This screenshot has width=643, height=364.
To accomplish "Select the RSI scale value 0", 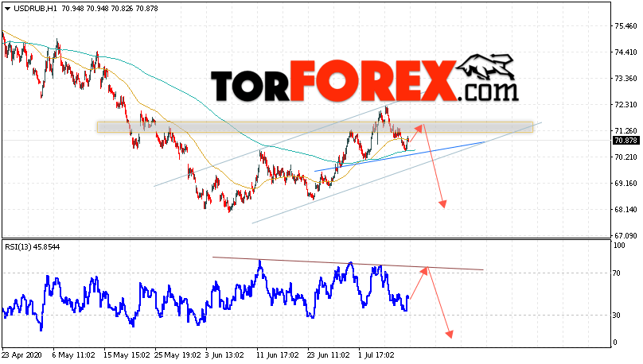I will pos(614,343).
